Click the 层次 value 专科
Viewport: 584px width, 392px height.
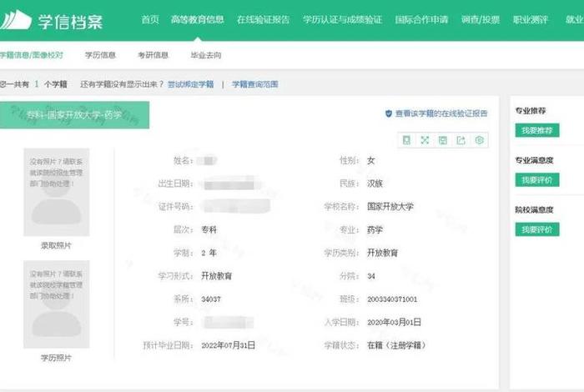click(209, 229)
